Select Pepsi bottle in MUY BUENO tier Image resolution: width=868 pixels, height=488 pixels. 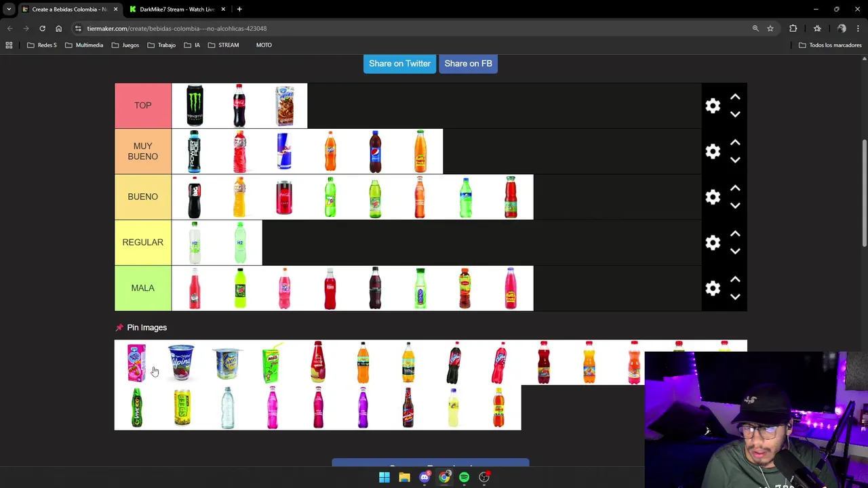click(375, 151)
